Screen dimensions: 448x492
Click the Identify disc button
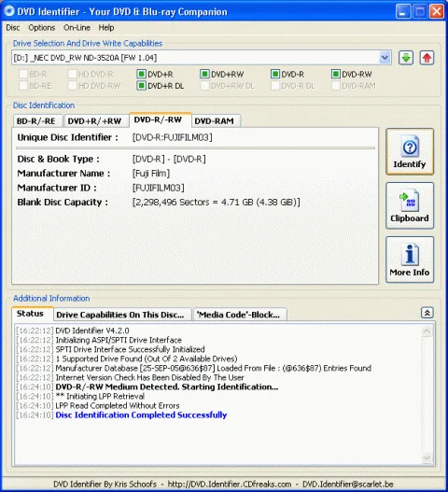410,151
